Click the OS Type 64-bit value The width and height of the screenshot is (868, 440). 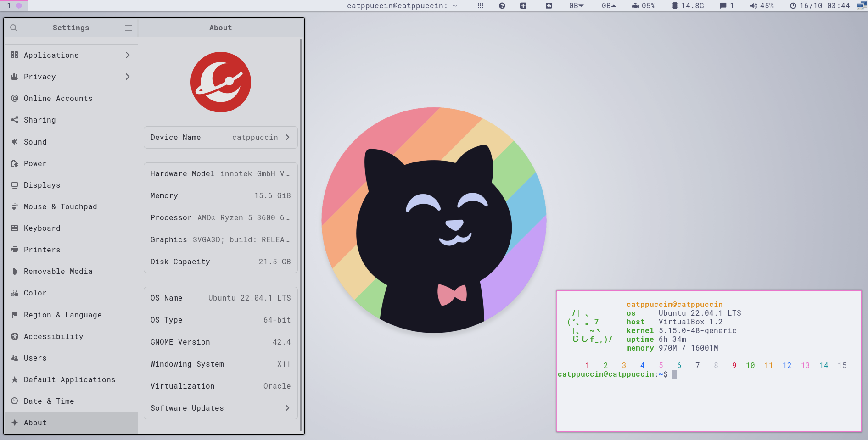pyautogui.click(x=277, y=320)
